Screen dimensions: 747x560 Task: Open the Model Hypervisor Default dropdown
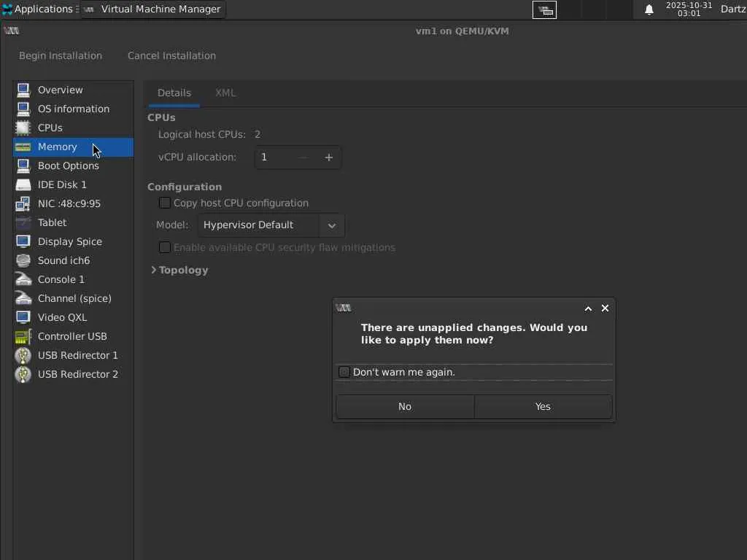271,225
